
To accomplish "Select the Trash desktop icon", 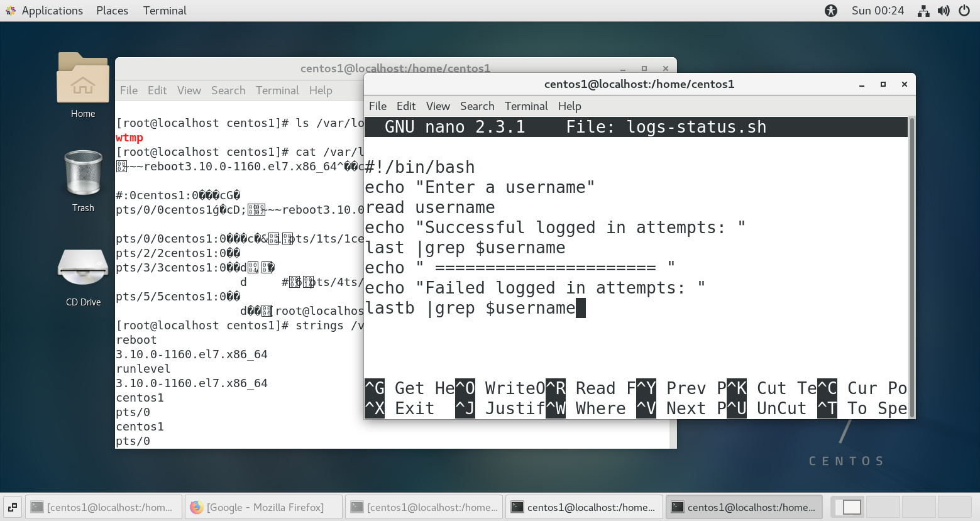I will 83,181.
